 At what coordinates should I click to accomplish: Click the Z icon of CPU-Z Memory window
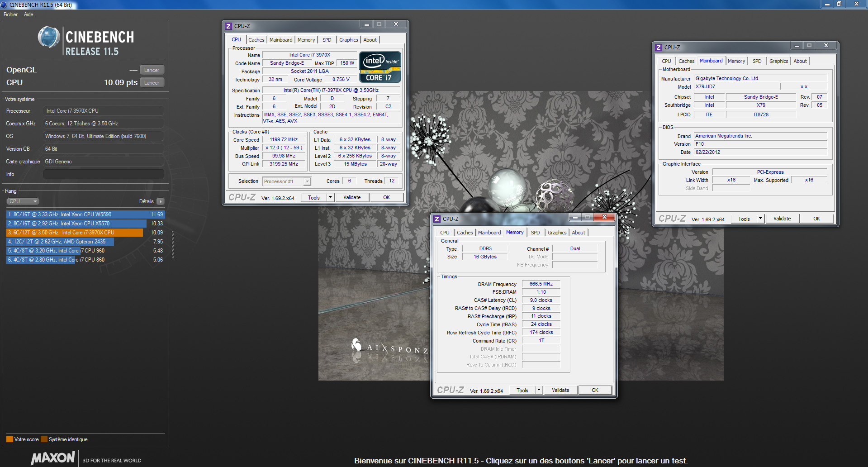click(x=437, y=219)
